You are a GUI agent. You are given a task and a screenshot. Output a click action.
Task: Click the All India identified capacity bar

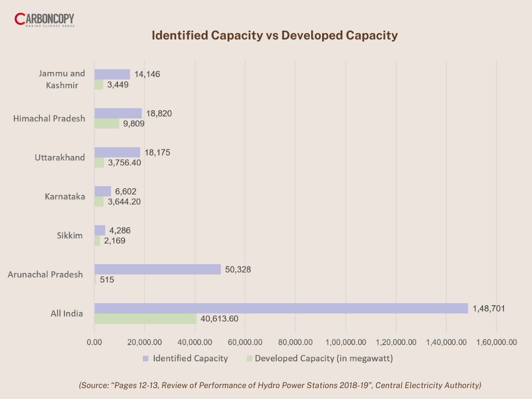(281, 307)
